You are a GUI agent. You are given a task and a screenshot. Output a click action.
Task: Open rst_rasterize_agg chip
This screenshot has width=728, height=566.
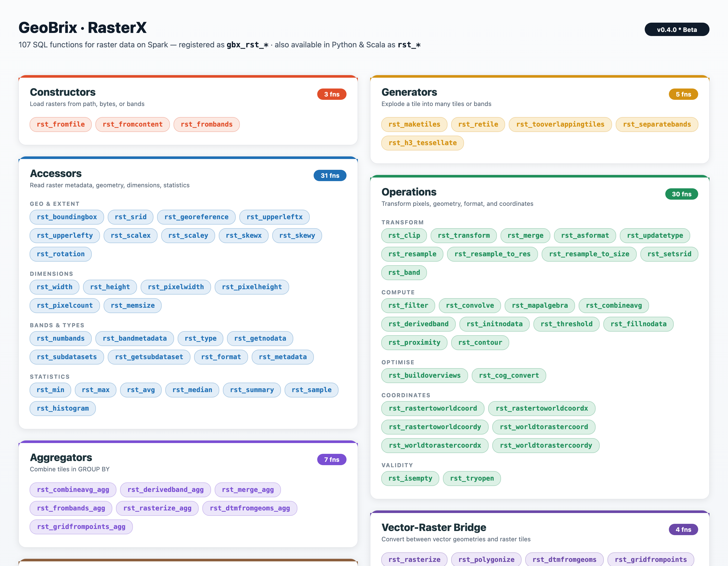coord(157,509)
